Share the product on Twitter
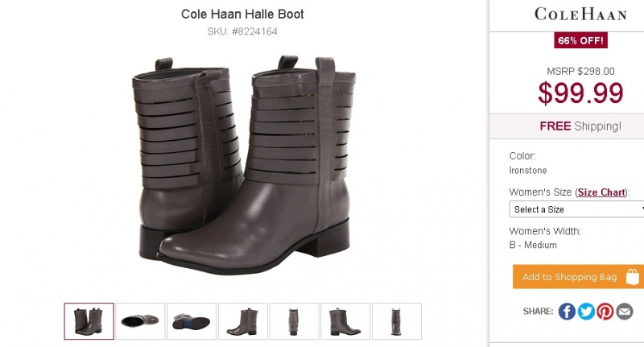 click(x=586, y=312)
